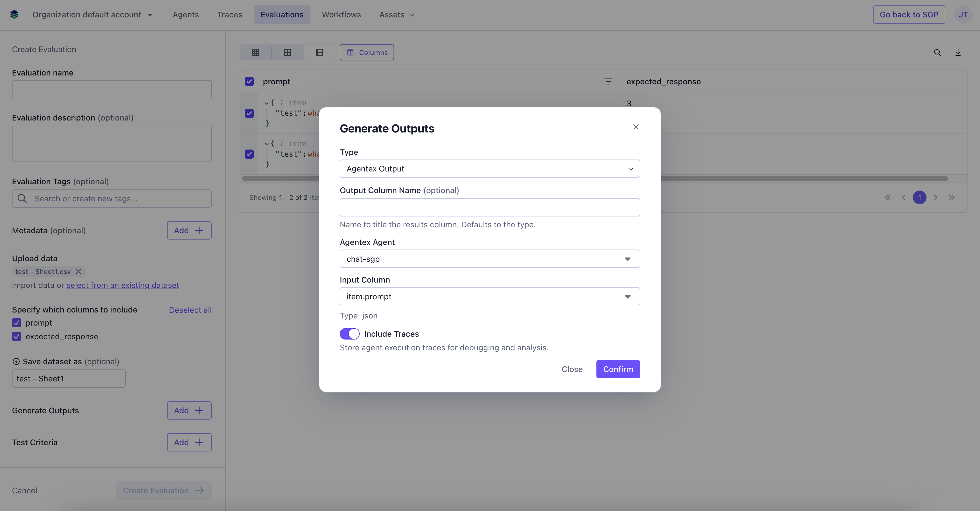Click the Output Column Name input field

(x=490, y=208)
